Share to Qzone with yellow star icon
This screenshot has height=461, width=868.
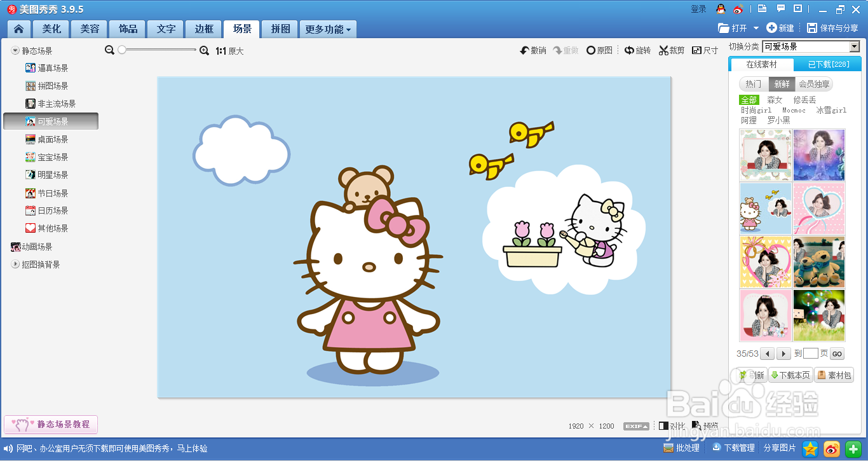pyautogui.click(x=810, y=449)
